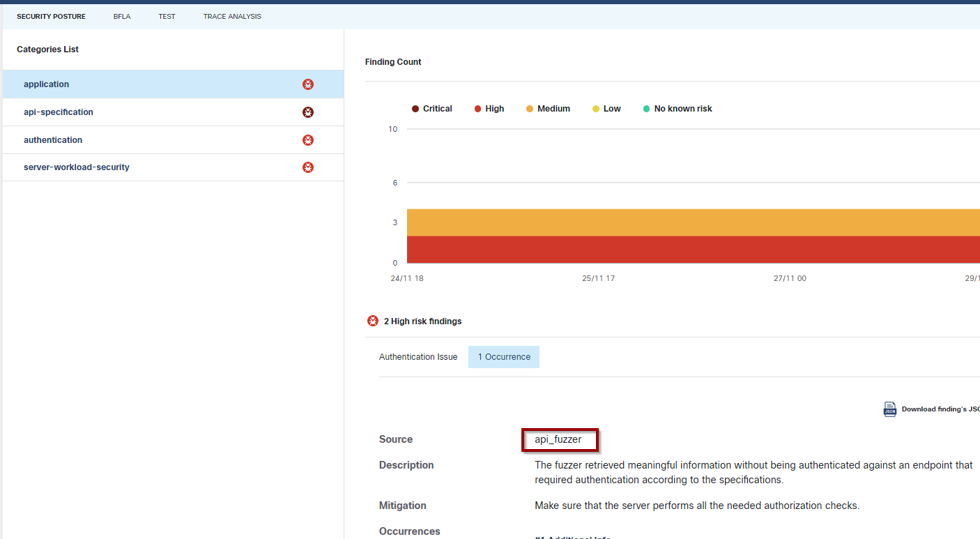
Task: Click the fuzzer description text
Action: point(753,473)
